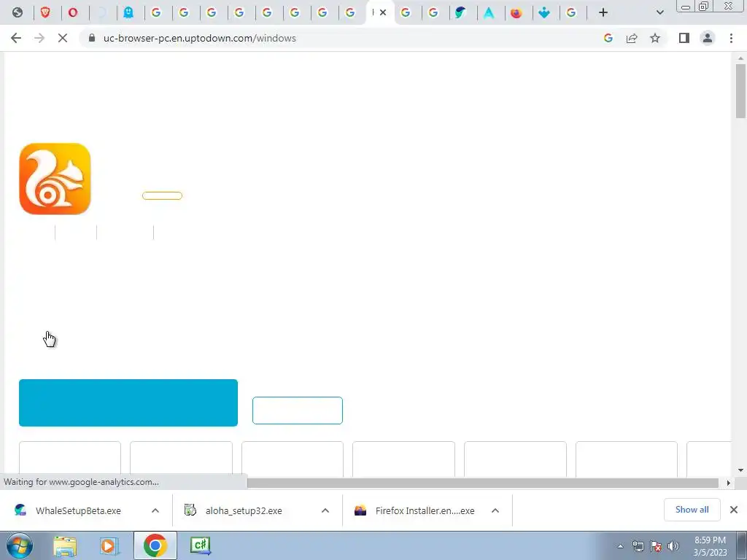Click the large blue download button

click(128, 402)
